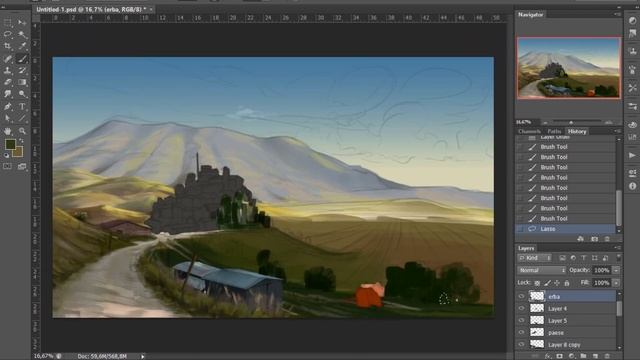Hide Layer 4
This screenshot has width=640, height=360.
click(521, 309)
